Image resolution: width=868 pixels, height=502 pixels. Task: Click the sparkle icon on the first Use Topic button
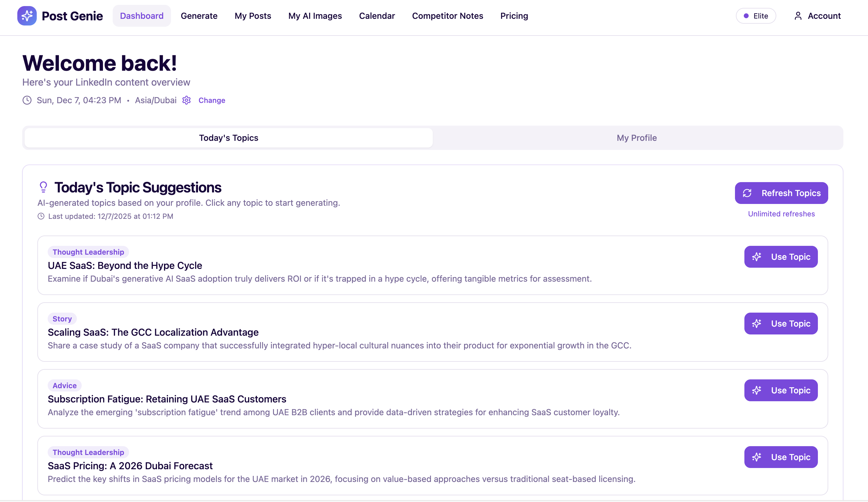(757, 257)
